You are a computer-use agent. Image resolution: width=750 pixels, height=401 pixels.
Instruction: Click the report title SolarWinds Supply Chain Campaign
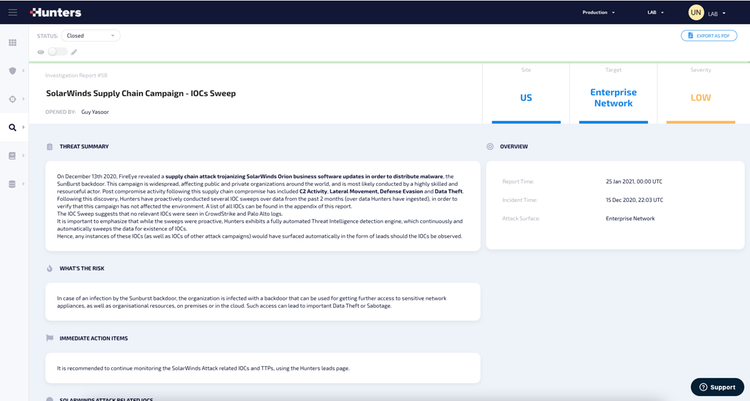[141, 93]
